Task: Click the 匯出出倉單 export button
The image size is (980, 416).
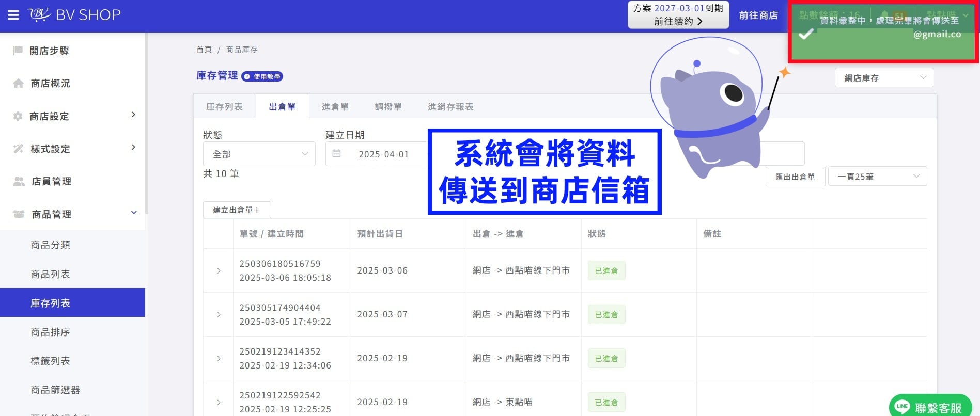Action: [795, 177]
